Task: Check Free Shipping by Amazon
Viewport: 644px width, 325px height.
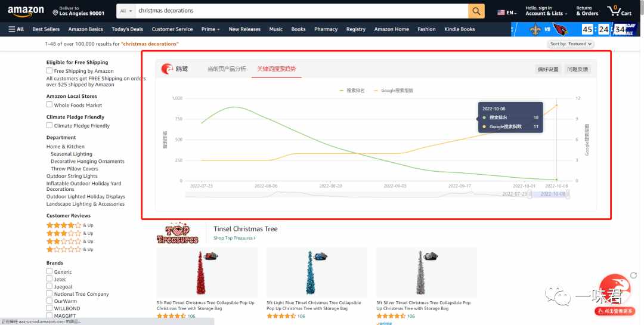Action: pos(49,71)
